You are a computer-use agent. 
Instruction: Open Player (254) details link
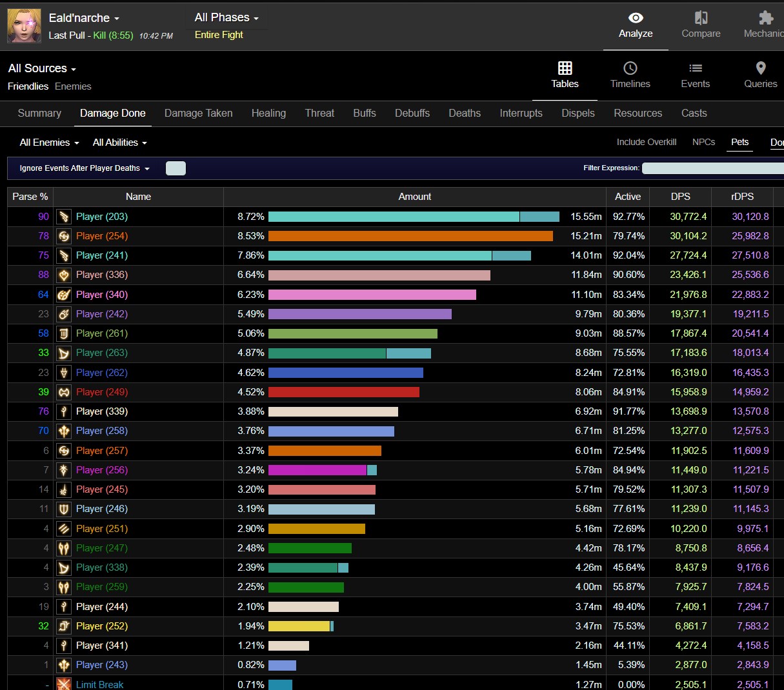click(x=102, y=236)
